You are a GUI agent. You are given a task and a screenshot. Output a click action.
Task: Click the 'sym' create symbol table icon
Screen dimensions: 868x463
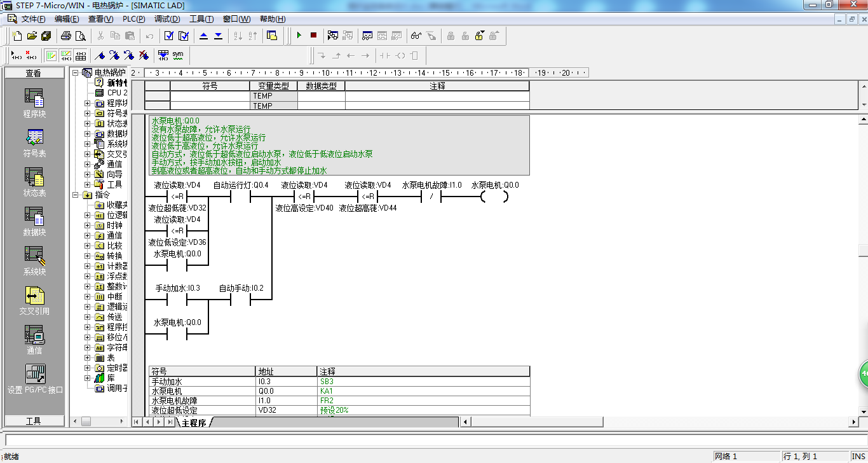point(178,55)
